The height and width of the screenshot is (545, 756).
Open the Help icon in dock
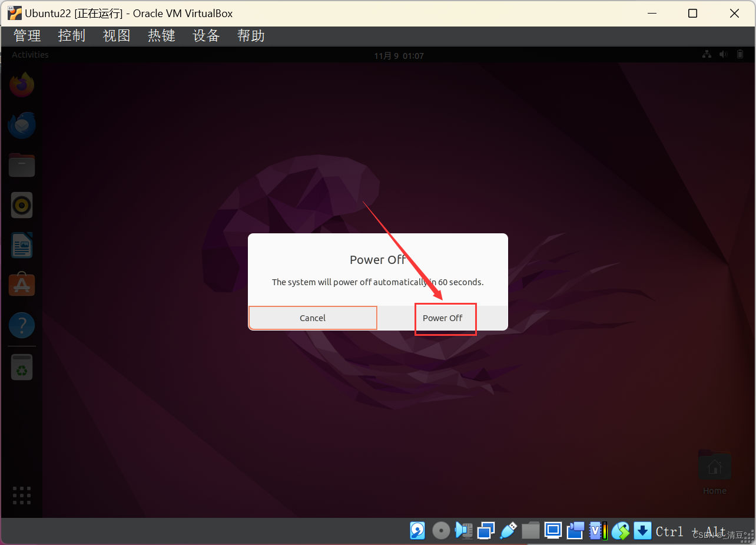click(x=22, y=325)
